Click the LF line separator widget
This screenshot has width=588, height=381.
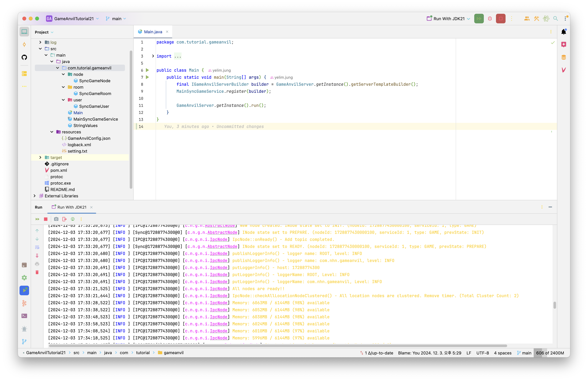(469, 353)
